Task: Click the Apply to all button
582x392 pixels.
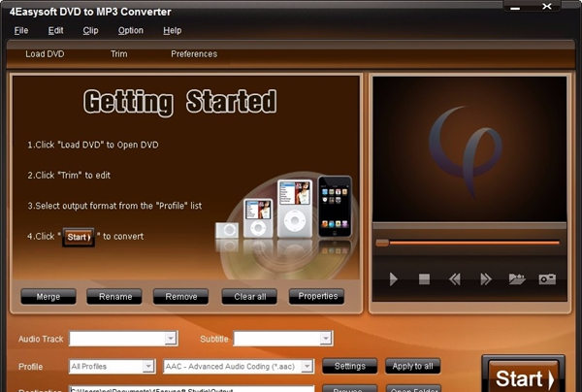Action: [413, 366]
